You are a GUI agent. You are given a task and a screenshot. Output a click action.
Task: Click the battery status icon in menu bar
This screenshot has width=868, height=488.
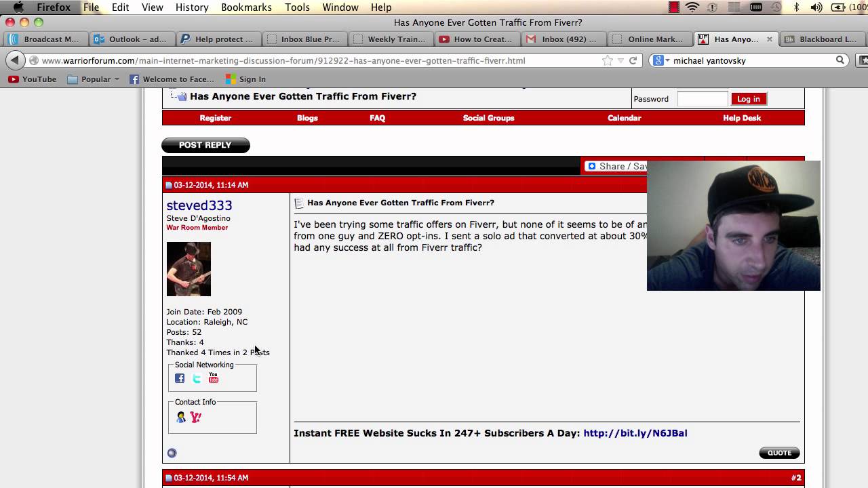838,7
